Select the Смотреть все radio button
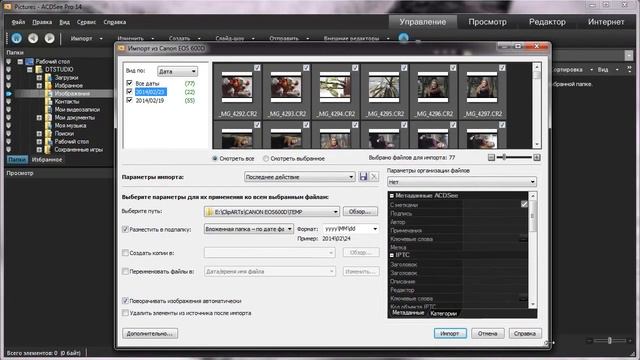 point(215,158)
